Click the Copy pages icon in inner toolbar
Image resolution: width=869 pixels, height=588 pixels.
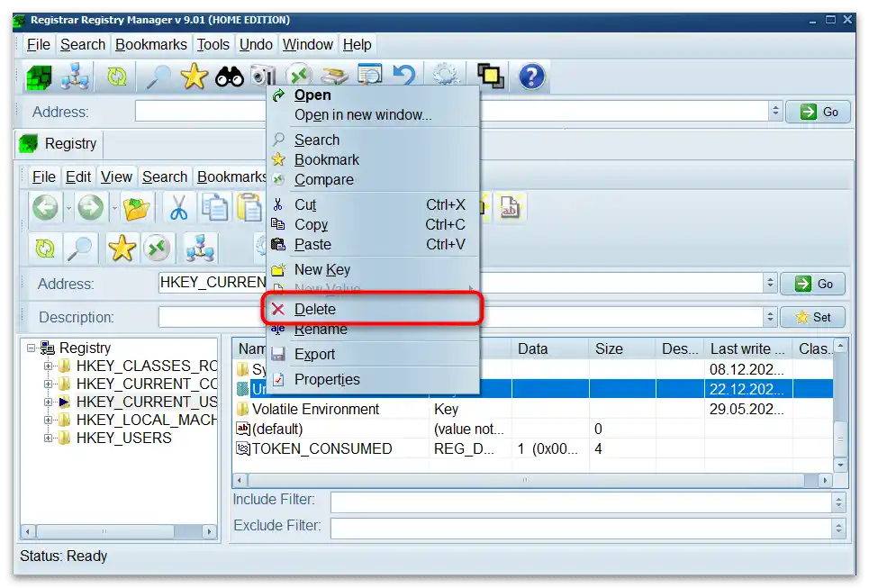215,208
